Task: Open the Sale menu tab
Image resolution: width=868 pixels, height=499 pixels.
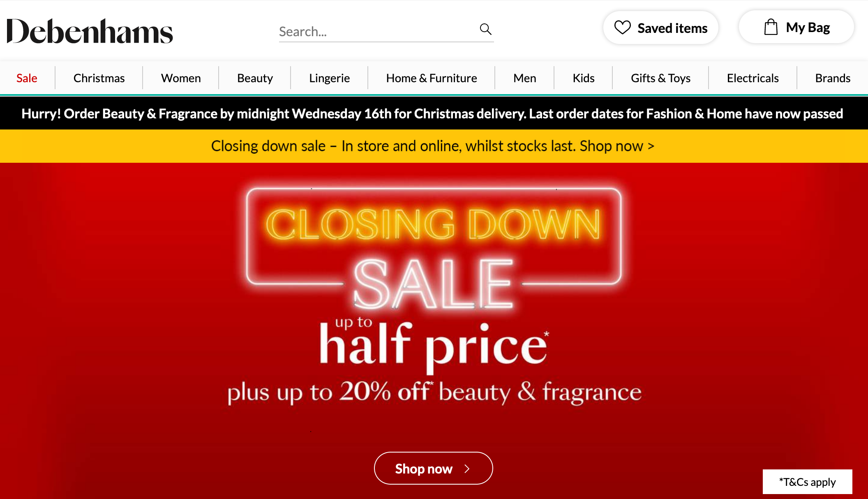Action: (27, 78)
